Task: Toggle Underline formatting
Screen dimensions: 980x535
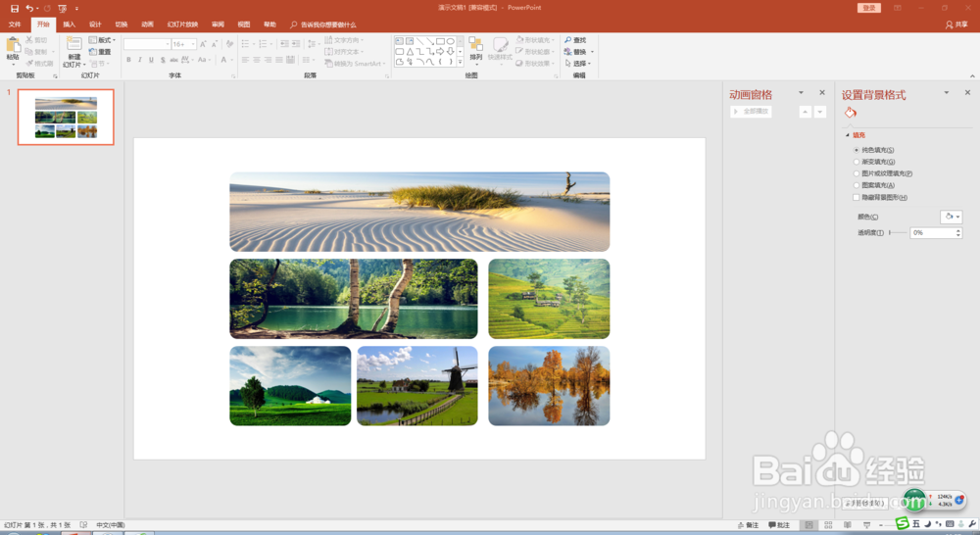Action: [x=151, y=60]
